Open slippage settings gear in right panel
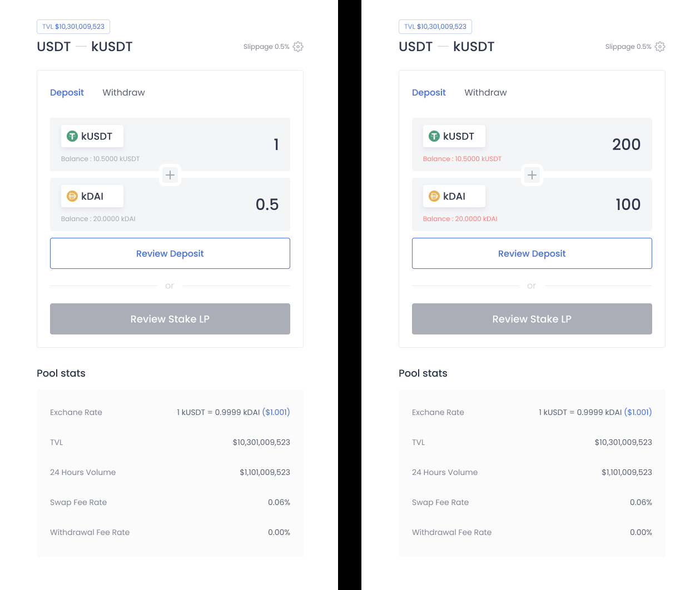Image resolution: width=700 pixels, height=590 pixels. (660, 47)
